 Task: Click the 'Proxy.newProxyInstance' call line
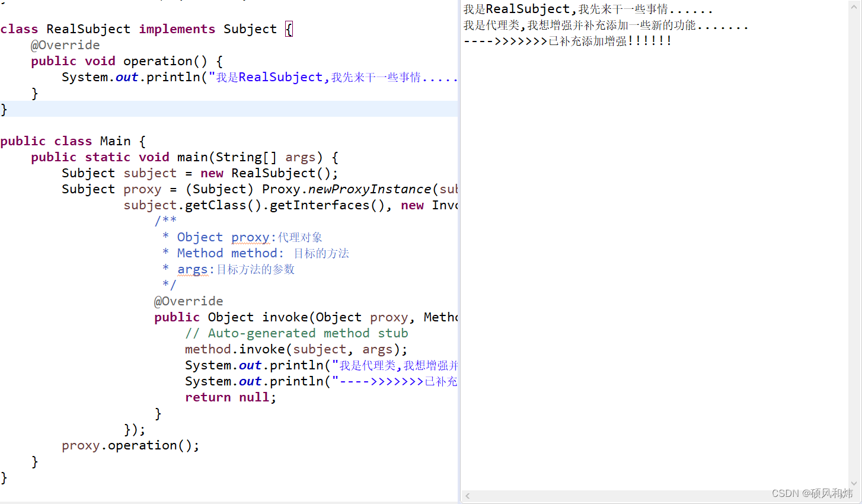tap(260, 189)
